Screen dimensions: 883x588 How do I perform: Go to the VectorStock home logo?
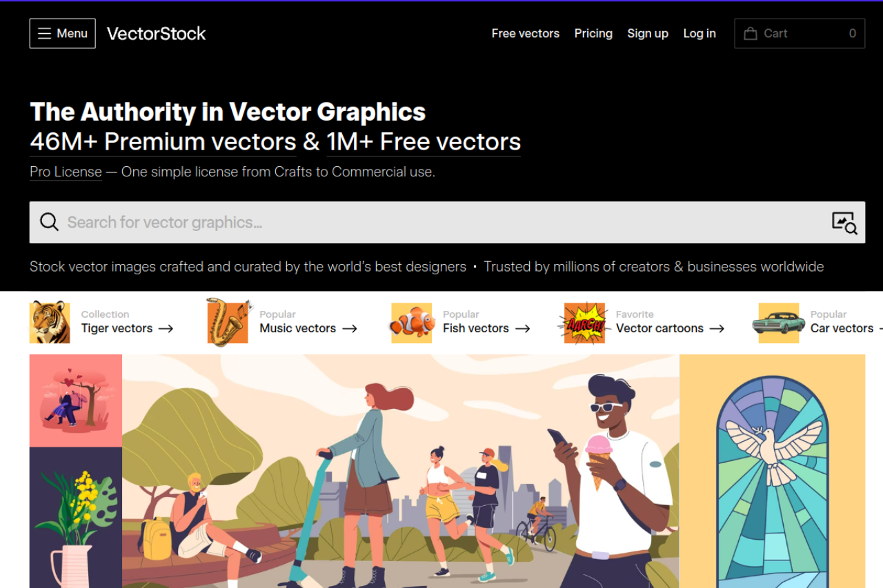(x=157, y=33)
